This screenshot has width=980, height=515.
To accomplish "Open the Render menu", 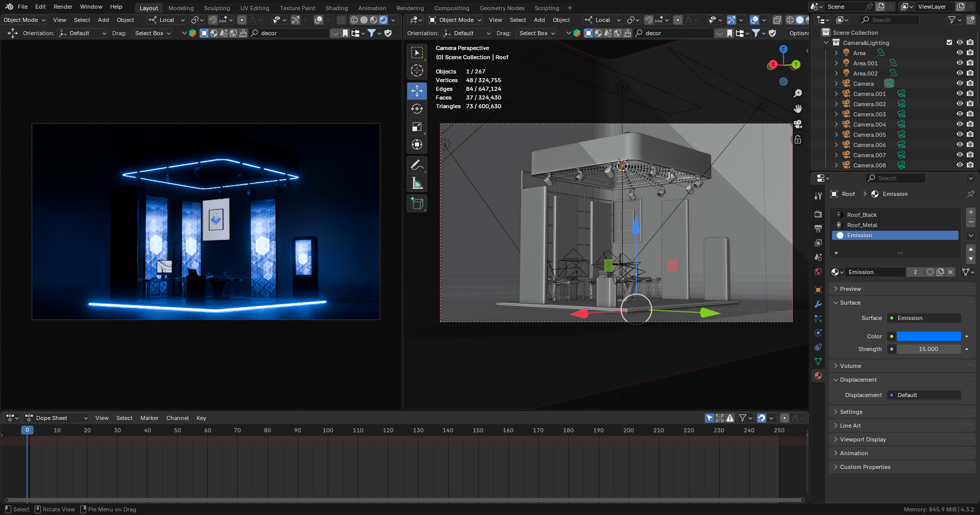I will click(63, 7).
